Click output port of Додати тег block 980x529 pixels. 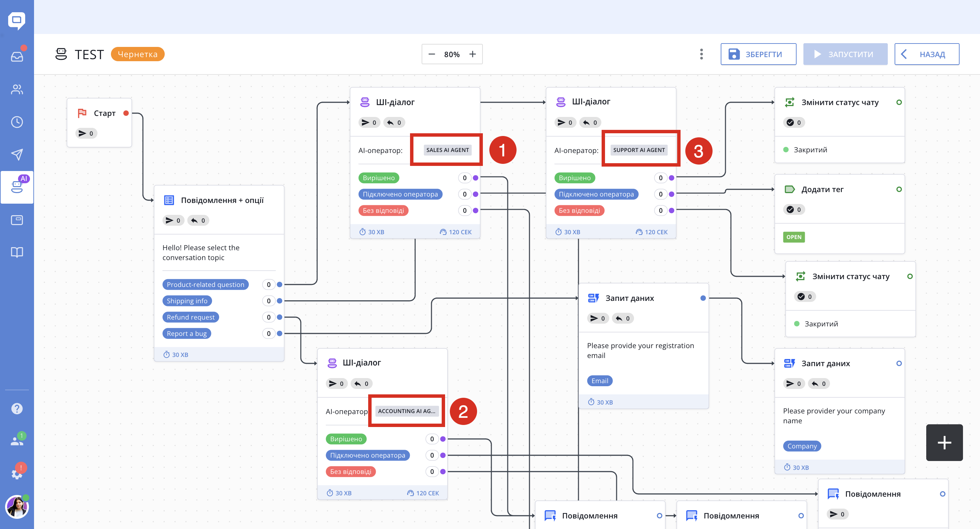tap(899, 189)
